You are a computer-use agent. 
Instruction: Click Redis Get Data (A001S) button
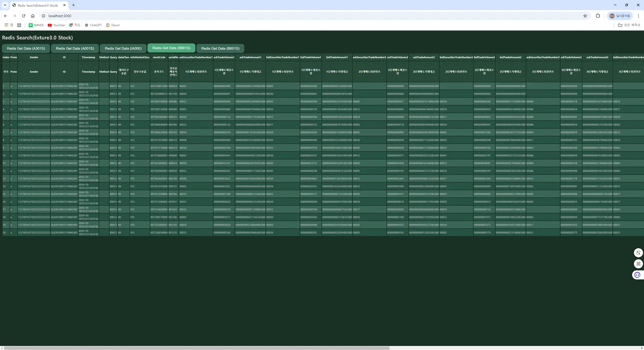pyautogui.click(x=75, y=48)
